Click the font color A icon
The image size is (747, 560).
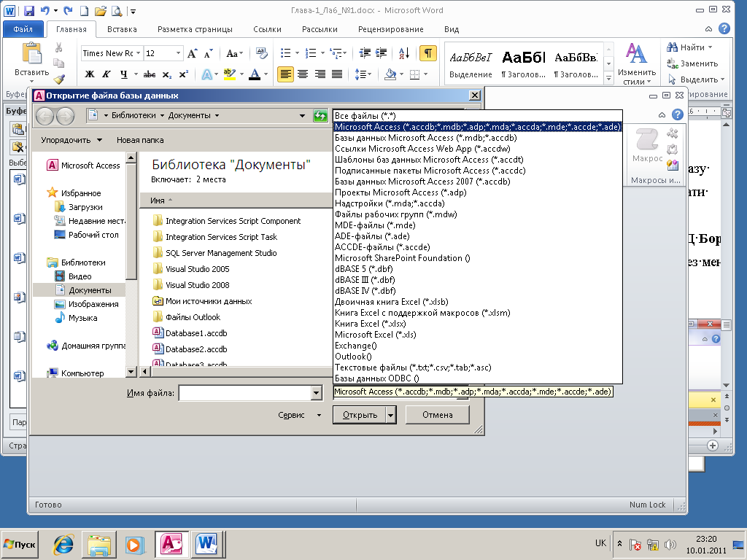(255, 74)
